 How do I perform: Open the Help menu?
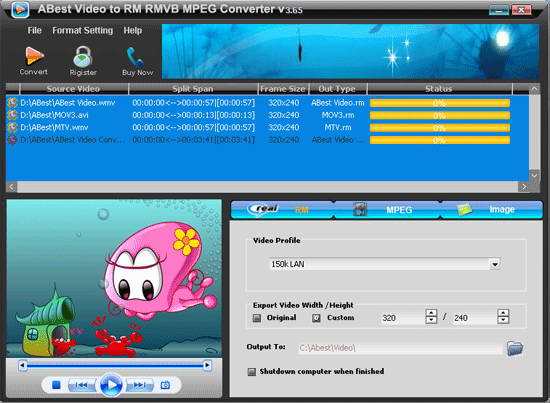133,31
